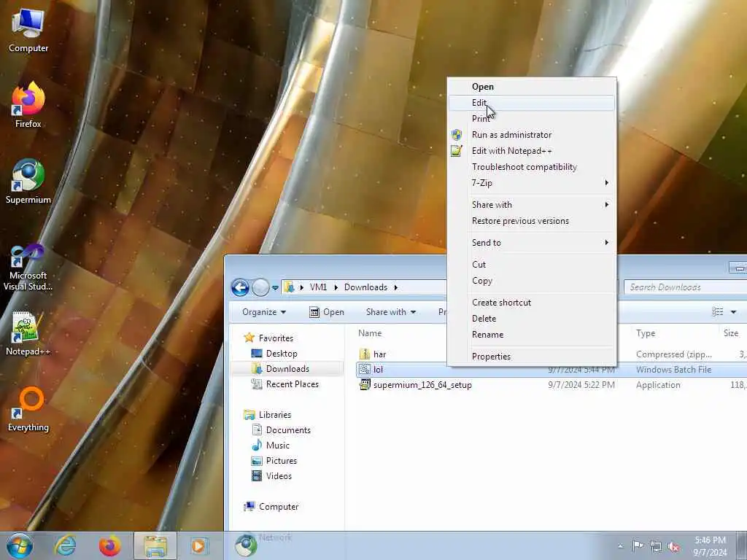The height and width of the screenshot is (560, 747).
Task: Choose Edit in the context menu
Action: (531, 103)
